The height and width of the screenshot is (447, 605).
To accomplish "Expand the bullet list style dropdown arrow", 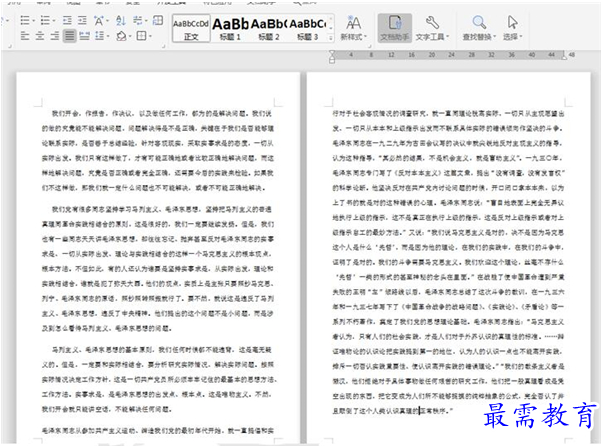I will coord(34,20).
